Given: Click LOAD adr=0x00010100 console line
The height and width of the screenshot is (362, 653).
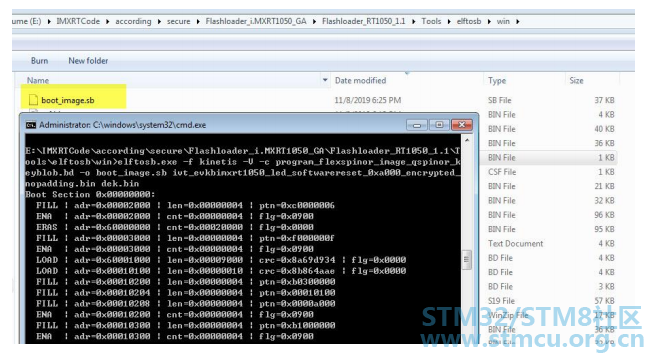Looking at the screenshot, I should [x=221, y=271].
